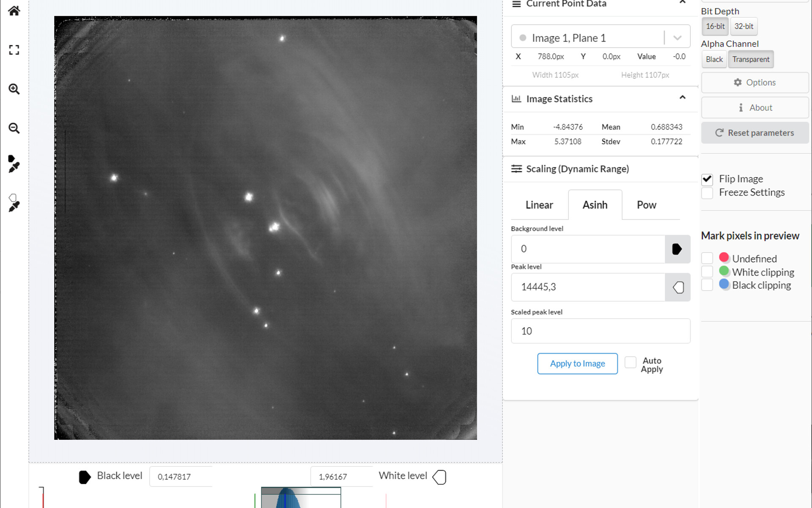812x508 pixels.
Task: Go to the Home icon in sidebar
Action: pos(14,11)
